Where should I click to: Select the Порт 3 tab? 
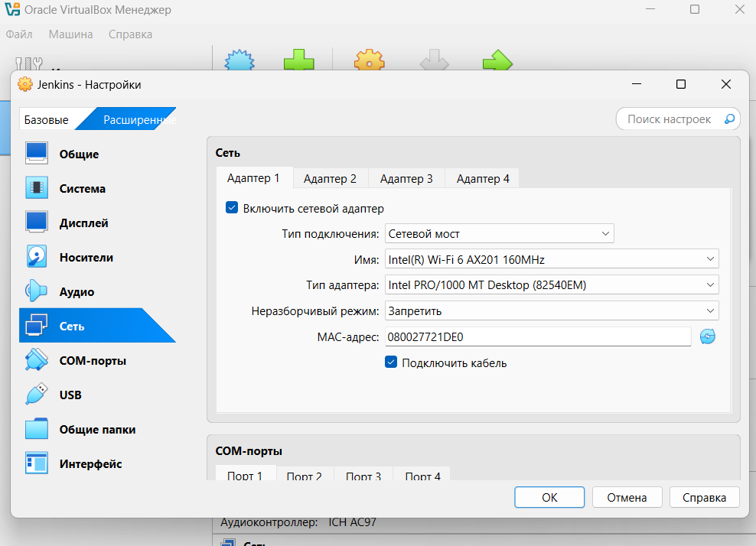click(x=363, y=473)
